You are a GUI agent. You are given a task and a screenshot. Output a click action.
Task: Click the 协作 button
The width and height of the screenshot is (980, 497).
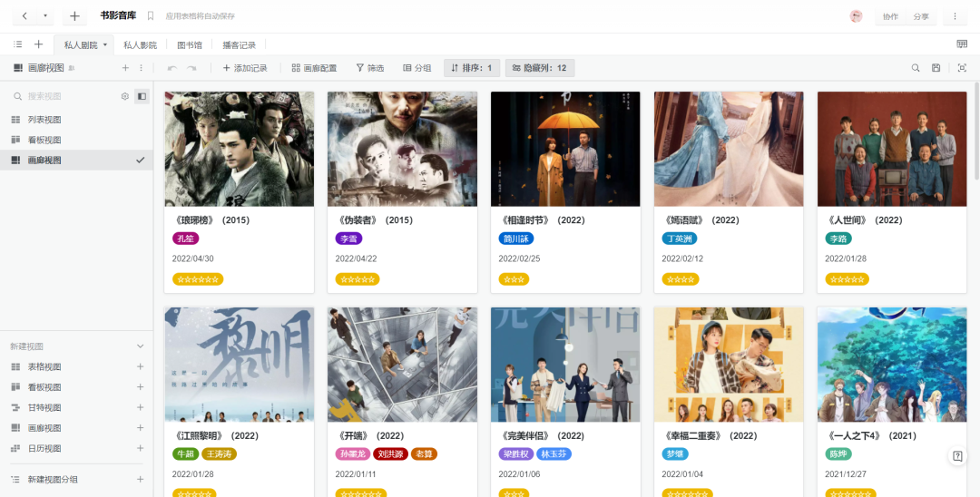pyautogui.click(x=891, y=17)
